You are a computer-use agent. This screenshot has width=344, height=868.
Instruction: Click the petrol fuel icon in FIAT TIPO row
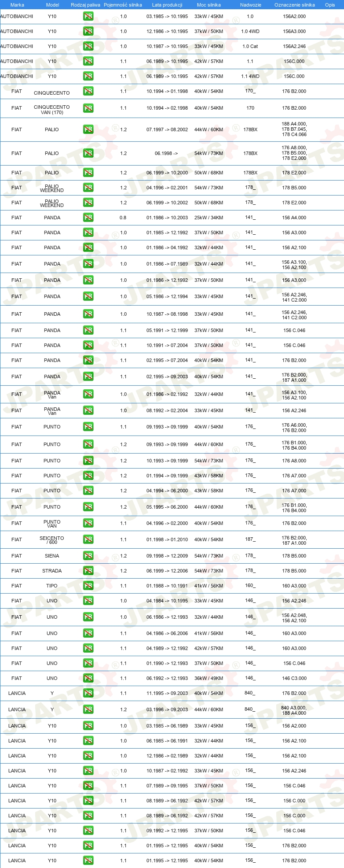tap(88, 586)
